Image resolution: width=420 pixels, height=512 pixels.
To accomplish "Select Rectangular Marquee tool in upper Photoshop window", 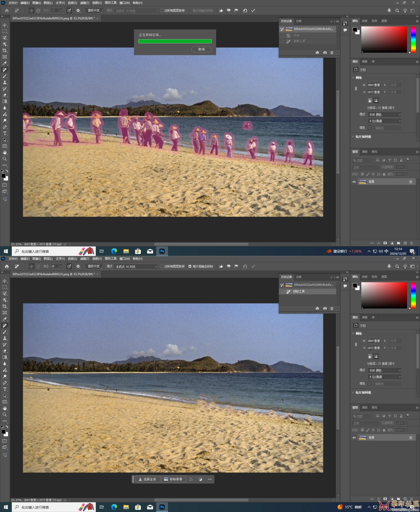I will coord(5,31).
